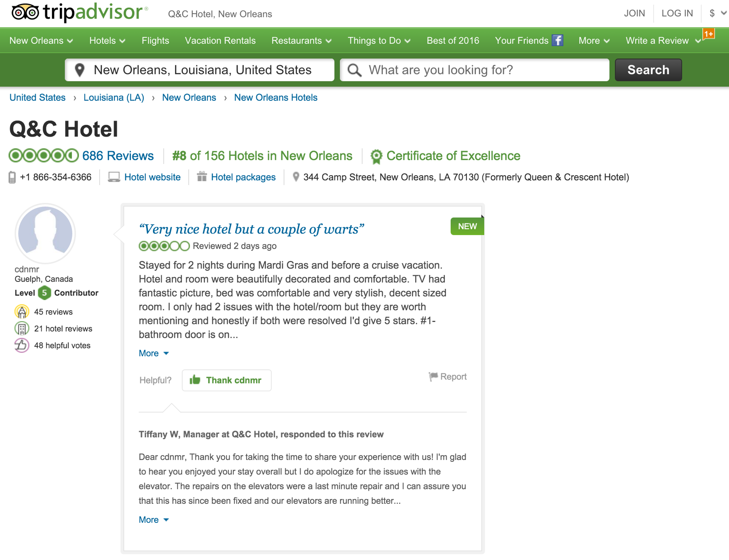Click the magnifying glass search icon
The height and width of the screenshot is (560, 729).
tap(354, 70)
